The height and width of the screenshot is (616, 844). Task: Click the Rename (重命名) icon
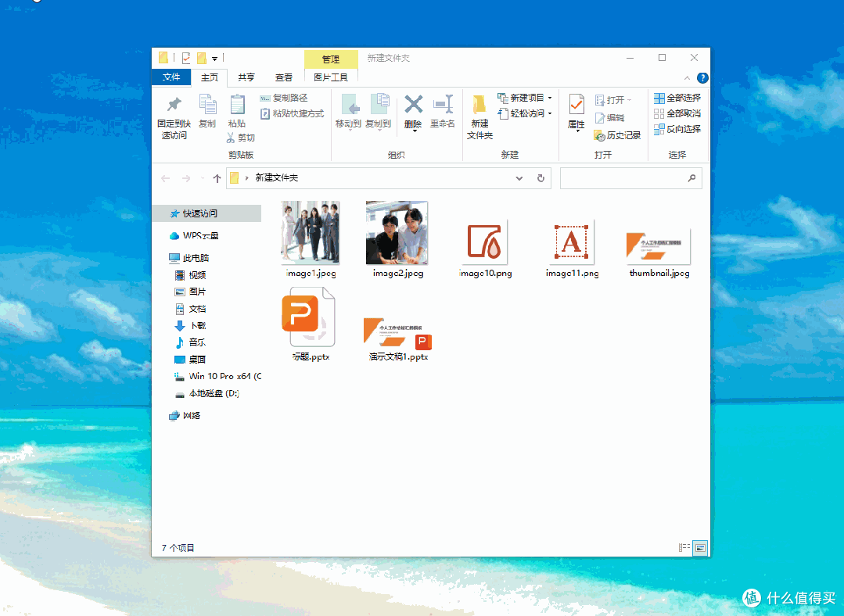443,105
